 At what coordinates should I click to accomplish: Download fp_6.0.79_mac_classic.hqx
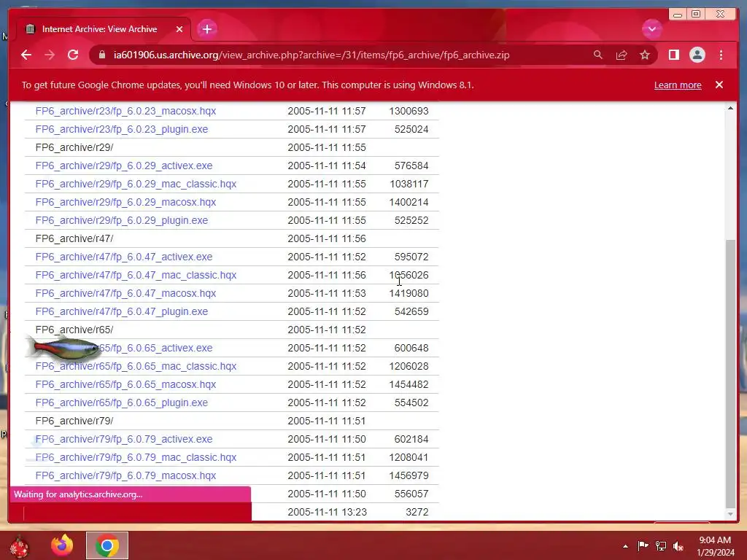point(136,457)
